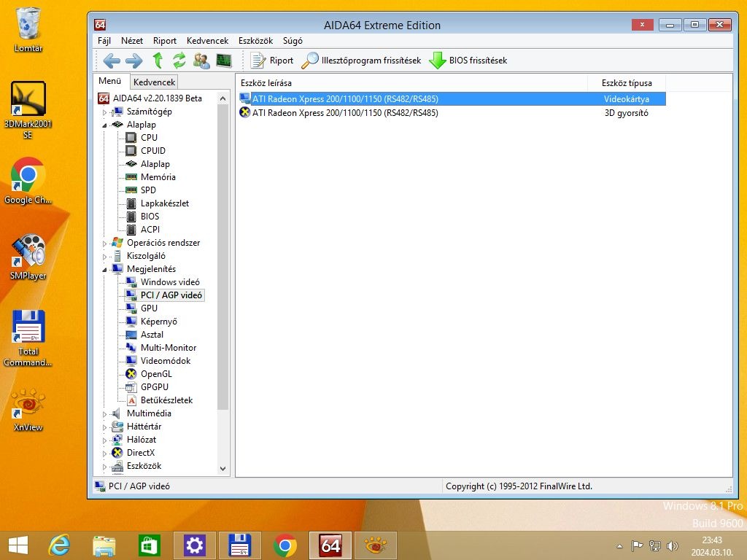Click the volume speaker tray icon
The height and width of the screenshot is (560, 747).
pyautogui.click(x=672, y=545)
